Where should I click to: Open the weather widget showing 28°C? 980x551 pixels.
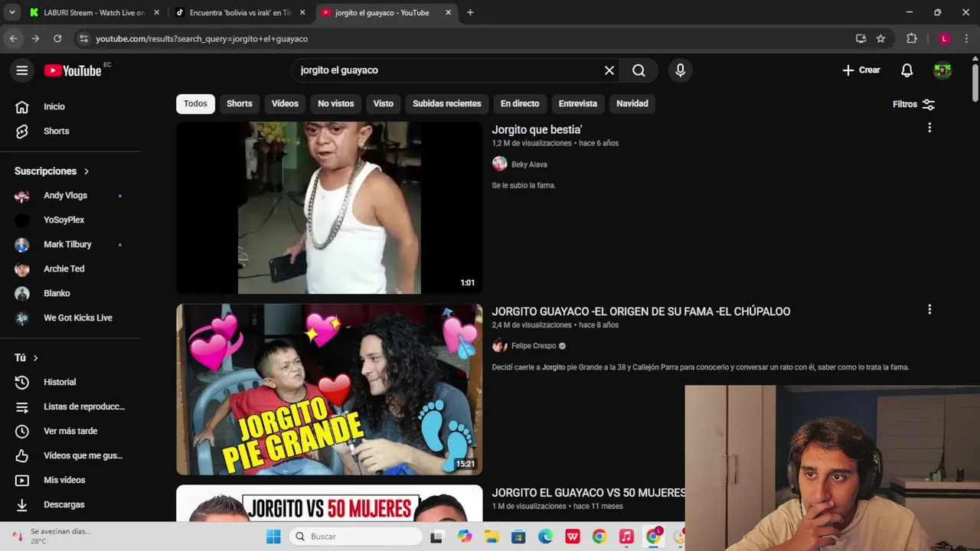coord(51,536)
